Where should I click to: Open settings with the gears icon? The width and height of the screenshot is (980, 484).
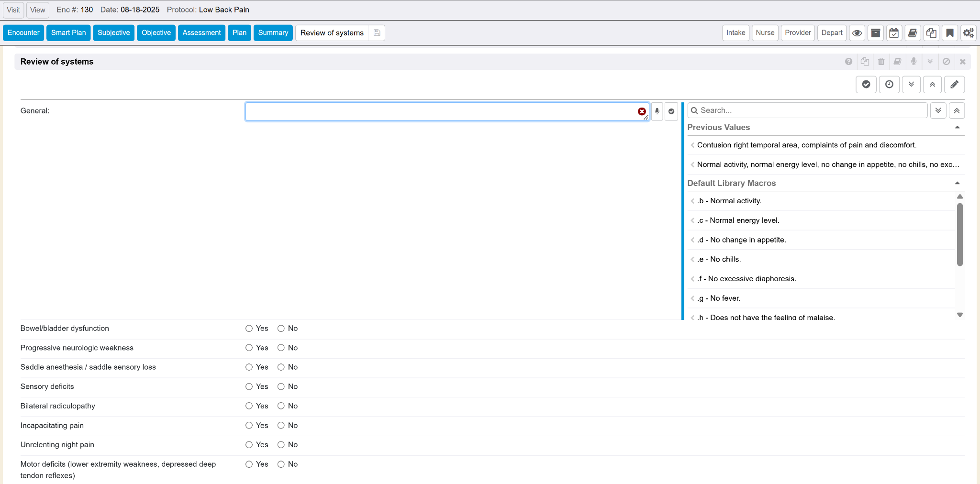pyautogui.click(x=969, y=33)
